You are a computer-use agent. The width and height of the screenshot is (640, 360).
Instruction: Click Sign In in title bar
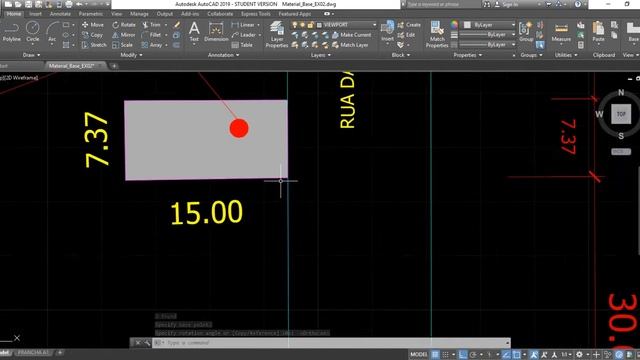[508, 4]
